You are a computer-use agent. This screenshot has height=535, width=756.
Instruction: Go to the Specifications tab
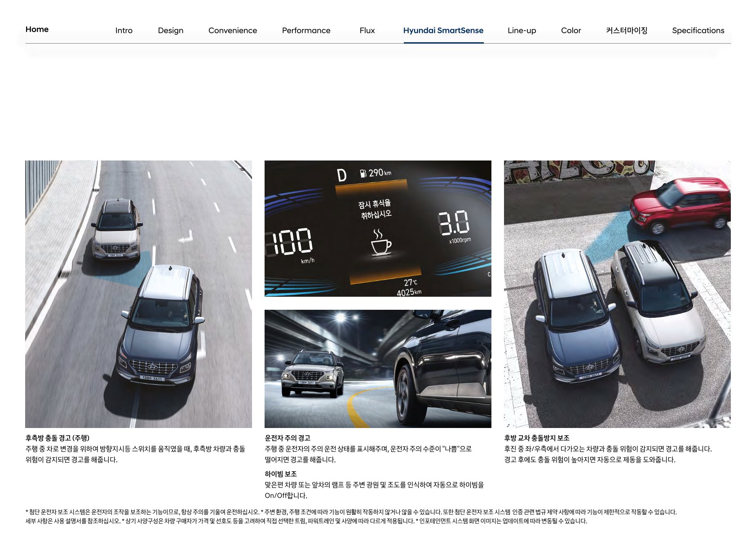[x=698, y=31]
